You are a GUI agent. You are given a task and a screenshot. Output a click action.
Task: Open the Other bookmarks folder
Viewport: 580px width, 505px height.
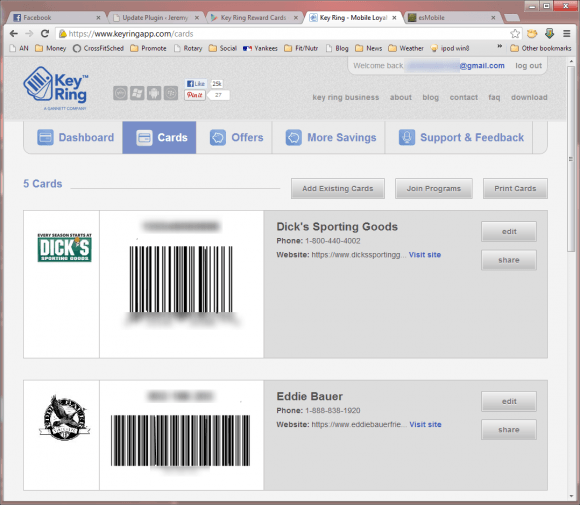tap(541, 48)
